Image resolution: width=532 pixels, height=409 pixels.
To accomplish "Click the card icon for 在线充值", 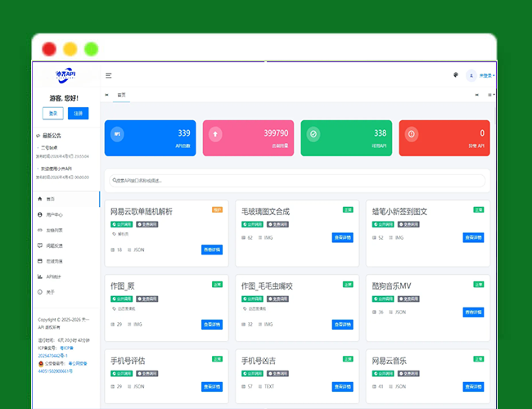I will [x=40, y=261].
